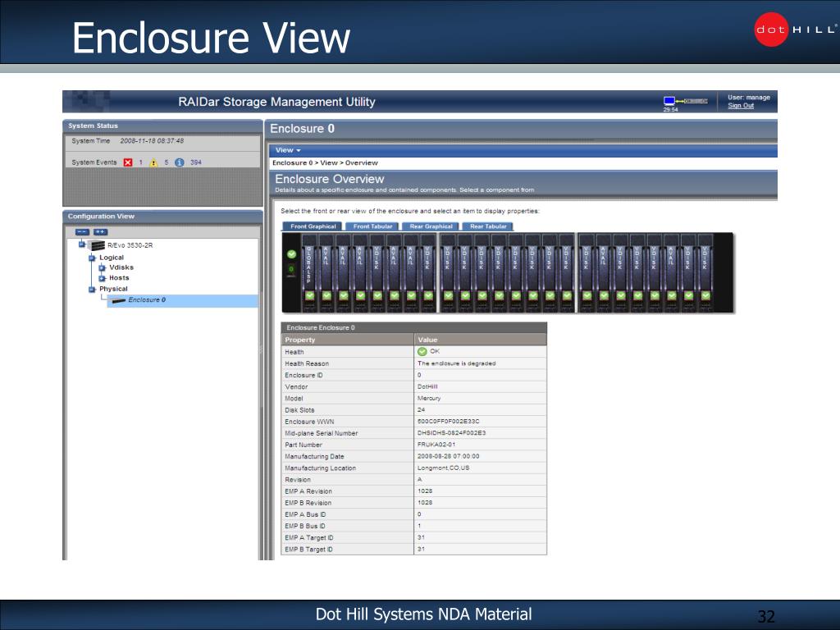Viewport: 840px width, 630px height.
Task: Click the green enclosure health checkmark beside the disks
Action: (291, 254)
